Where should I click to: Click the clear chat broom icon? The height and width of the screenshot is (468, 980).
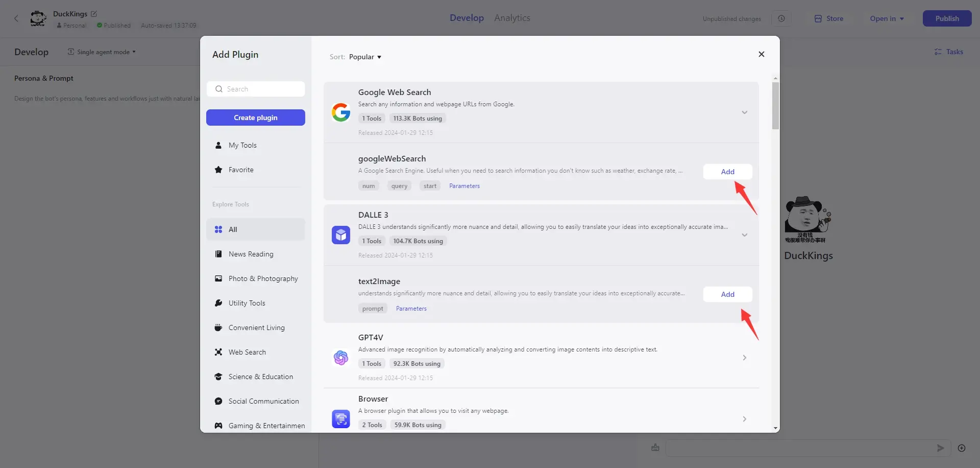coord(655,448)
